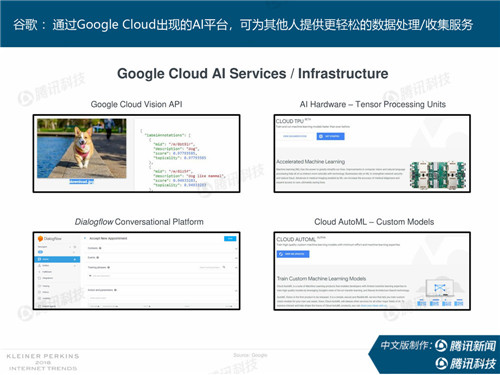The image size is (500, 375).
Task: Expand the Events section chevron
Action: click(x=236, y=258)
